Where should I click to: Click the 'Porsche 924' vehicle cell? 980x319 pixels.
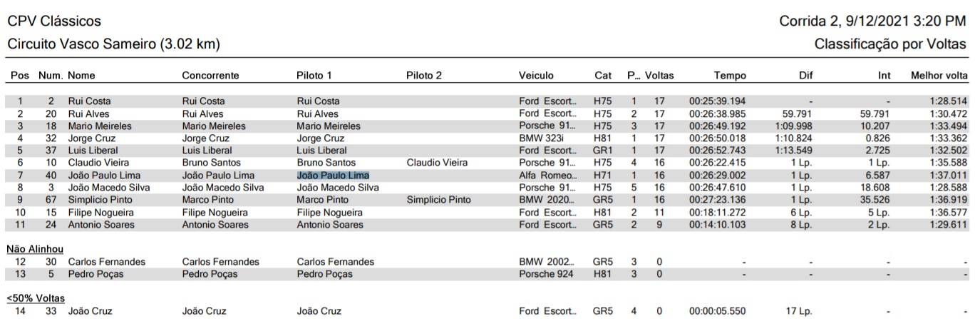coord(546,274)
